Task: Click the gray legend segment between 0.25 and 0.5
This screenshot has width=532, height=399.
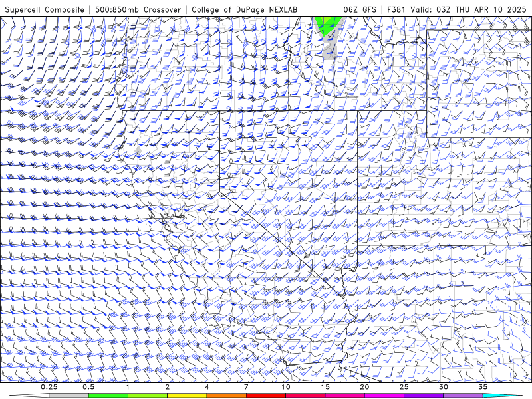Action: (69, 396)
